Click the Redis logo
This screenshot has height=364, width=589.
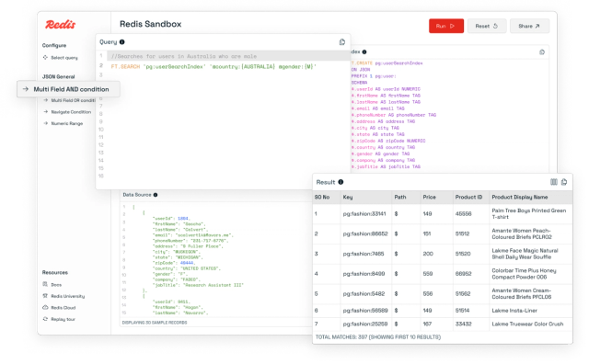(x=60, y=25)
